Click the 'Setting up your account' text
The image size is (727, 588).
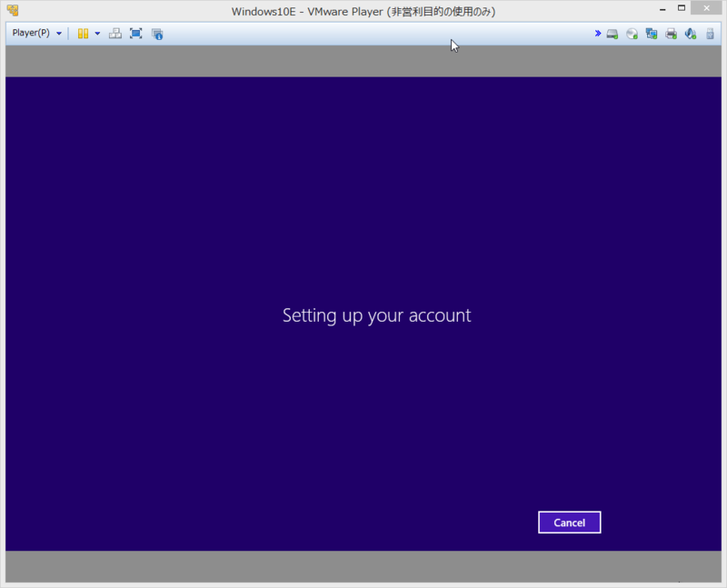click(x=377, y=315)
